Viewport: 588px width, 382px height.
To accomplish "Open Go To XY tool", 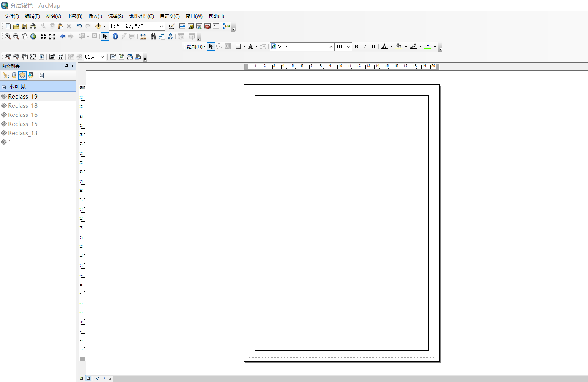I will (170, 37).
